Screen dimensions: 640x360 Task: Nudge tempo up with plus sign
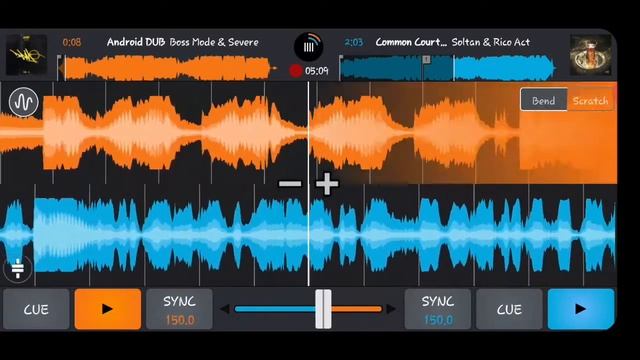[x=327, y=184]
